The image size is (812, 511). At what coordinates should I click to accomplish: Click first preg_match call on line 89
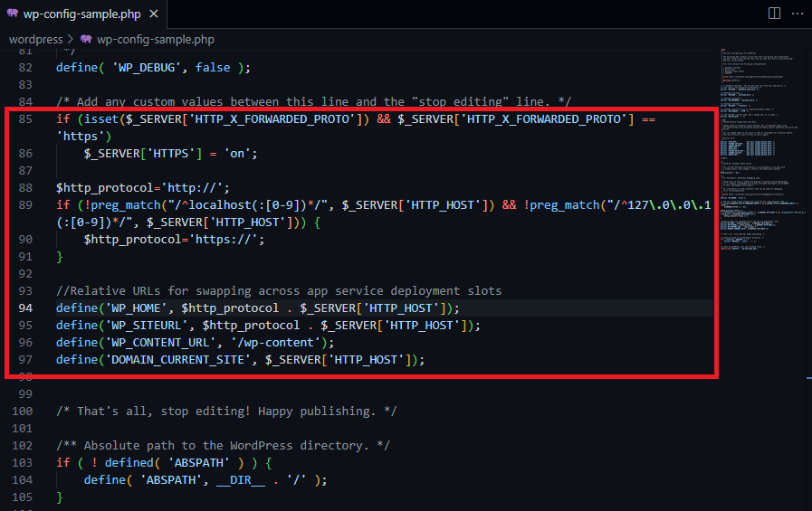click(126, 205)
